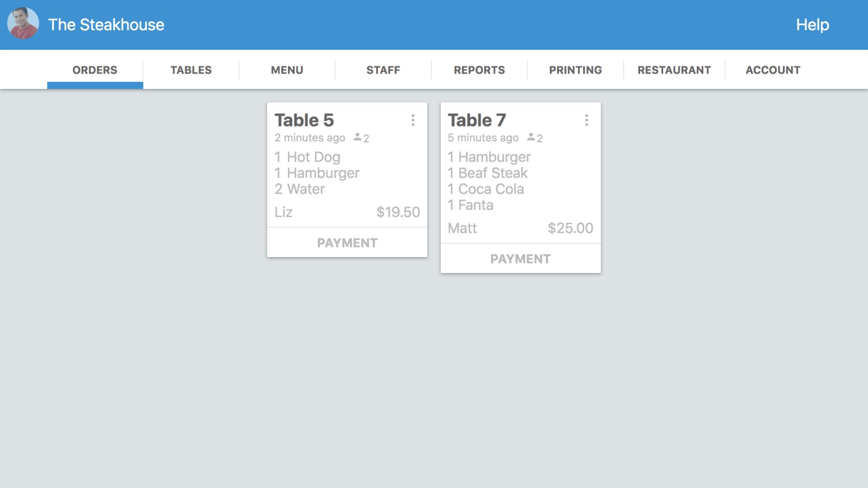Click the profile avatar in the top-left

[x=23, y=24]
